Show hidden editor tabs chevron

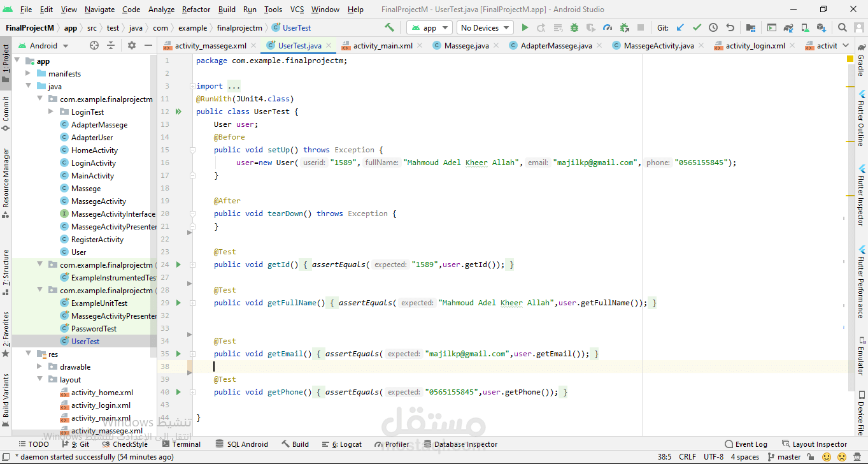[846, 45]
